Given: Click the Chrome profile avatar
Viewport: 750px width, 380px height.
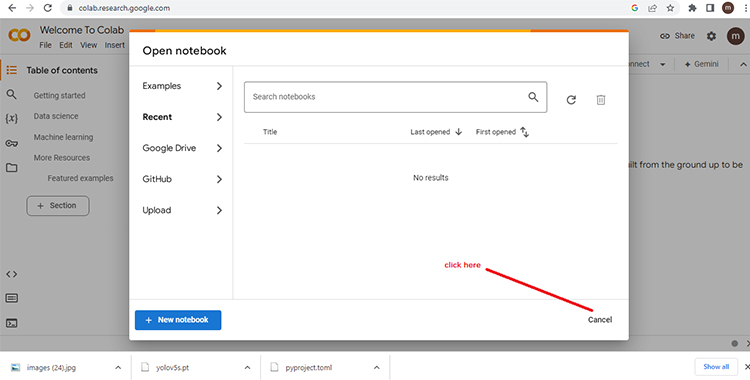Looking at the screenshot, I should coord(728,8).
